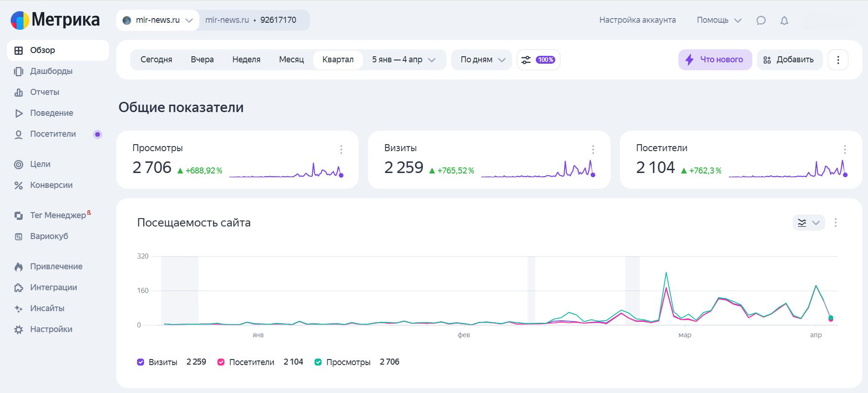
Task: Disable the Просмотры series checkbox
Action: click(318, 362)
